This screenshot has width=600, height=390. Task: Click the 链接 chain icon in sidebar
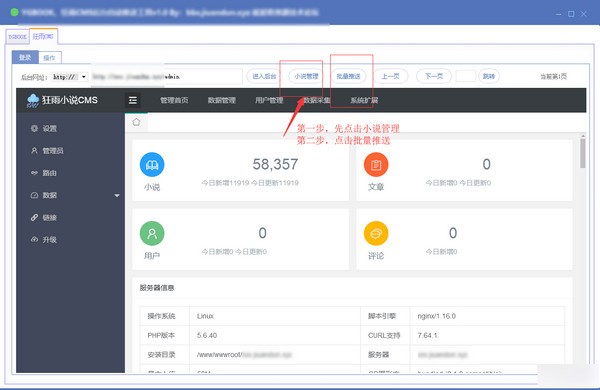point(34,217)
